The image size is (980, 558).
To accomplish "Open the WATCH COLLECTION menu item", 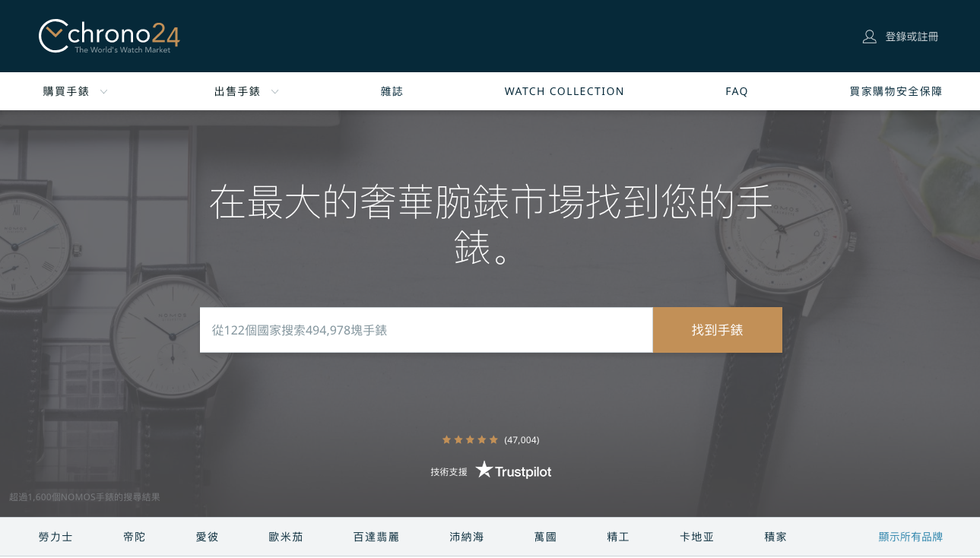I will click(x=564, y=91).
